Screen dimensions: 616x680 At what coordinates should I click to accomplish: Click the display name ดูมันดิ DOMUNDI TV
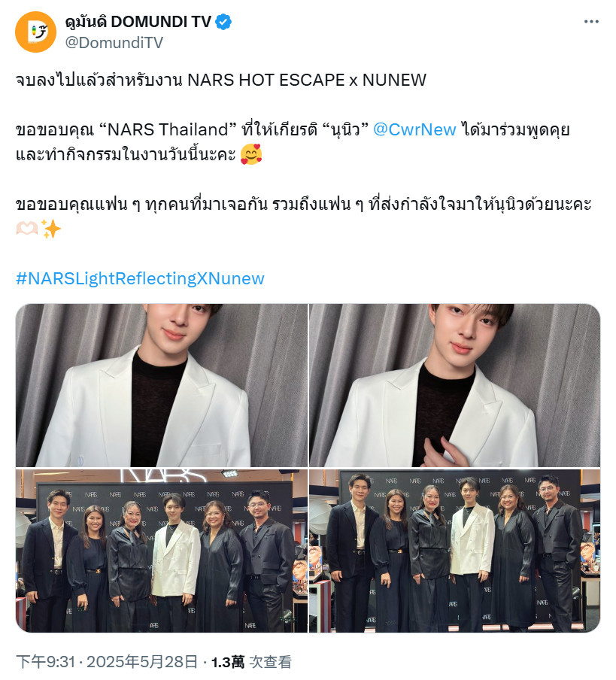click(138, 22)
